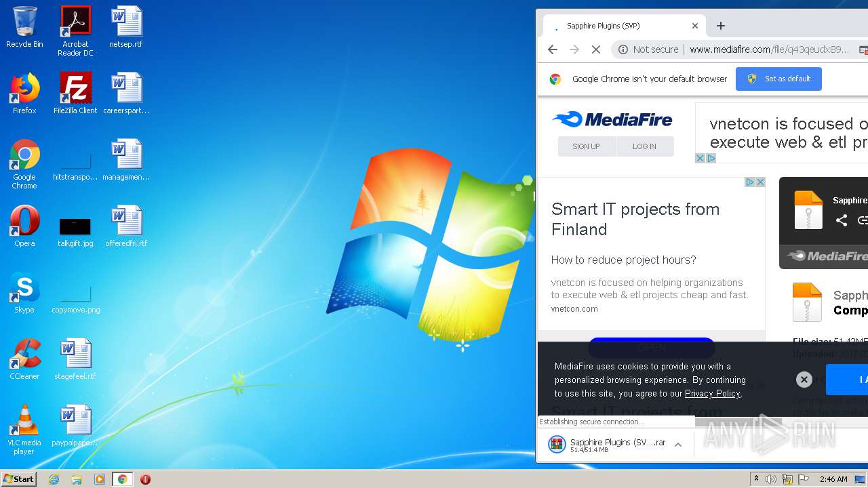The width and height of the screenshot is (868, 488).
Task: Select the paypalpaper document icon
Action: point(75,426)
